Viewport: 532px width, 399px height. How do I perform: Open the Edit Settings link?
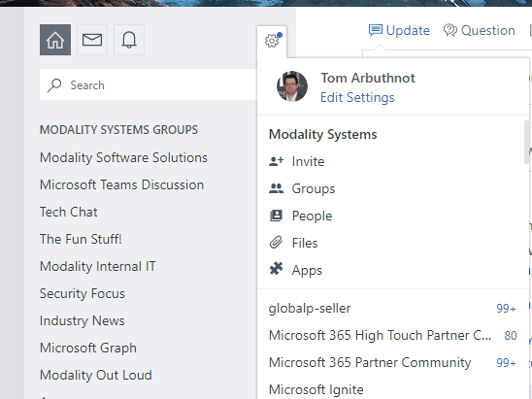(357, 98)
